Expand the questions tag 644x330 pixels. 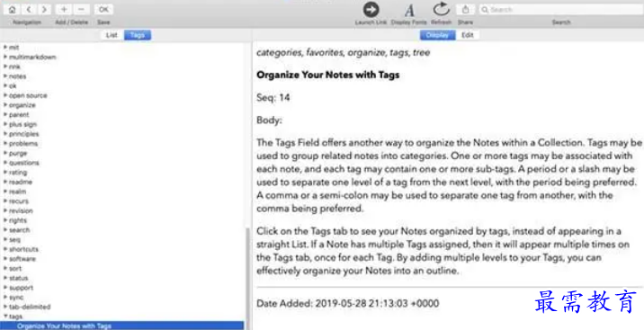point(5,163)
